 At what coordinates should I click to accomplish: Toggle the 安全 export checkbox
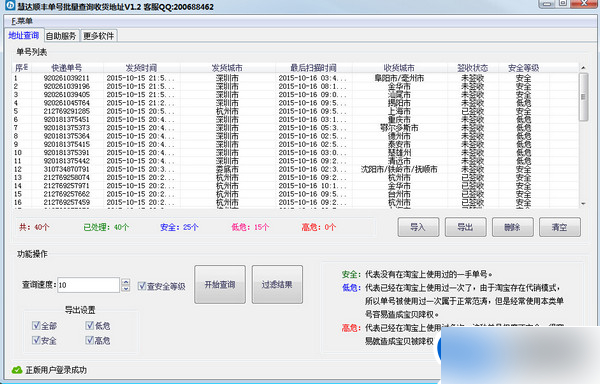36,340
